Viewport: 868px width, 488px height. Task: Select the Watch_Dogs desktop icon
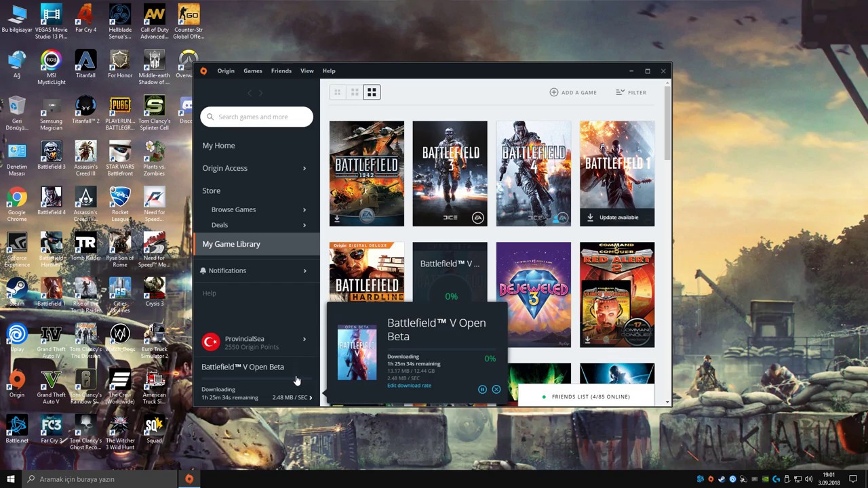[120, 339]
